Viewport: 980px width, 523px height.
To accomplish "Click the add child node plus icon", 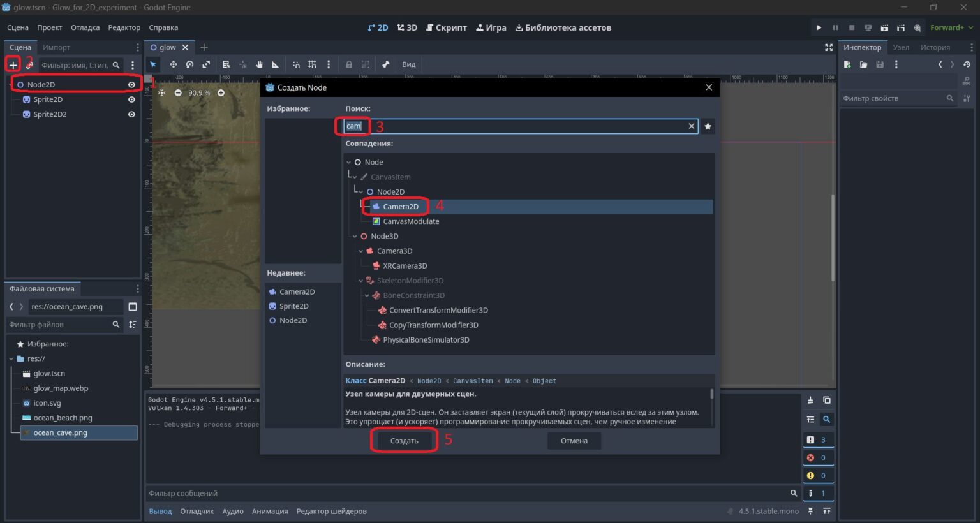I will [x=13, y=64].
